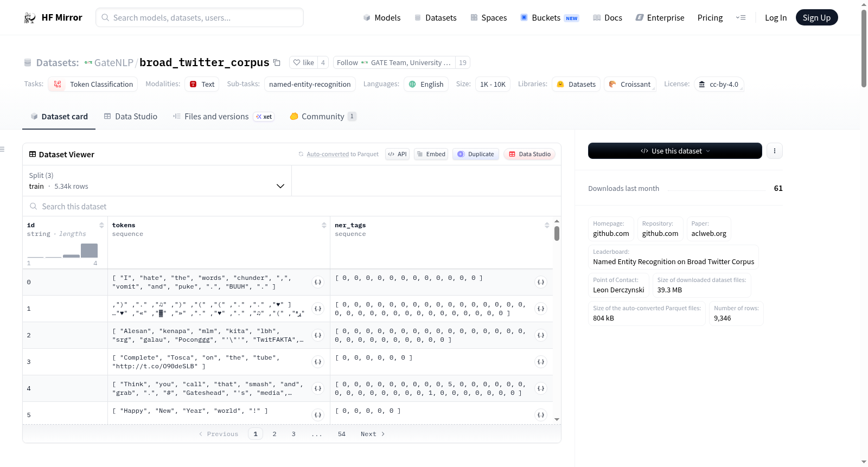
Task: Click the search magnifier icon in top bar
Action: tap(105, 17)
